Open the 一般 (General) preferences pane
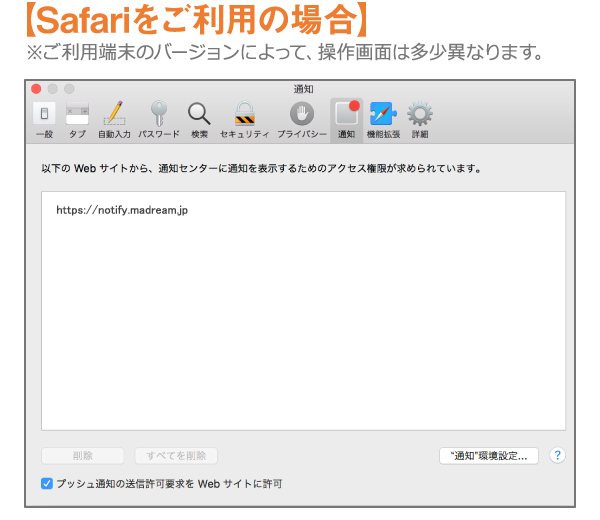This screenshot has width=600, height=520. click(44, 120)
